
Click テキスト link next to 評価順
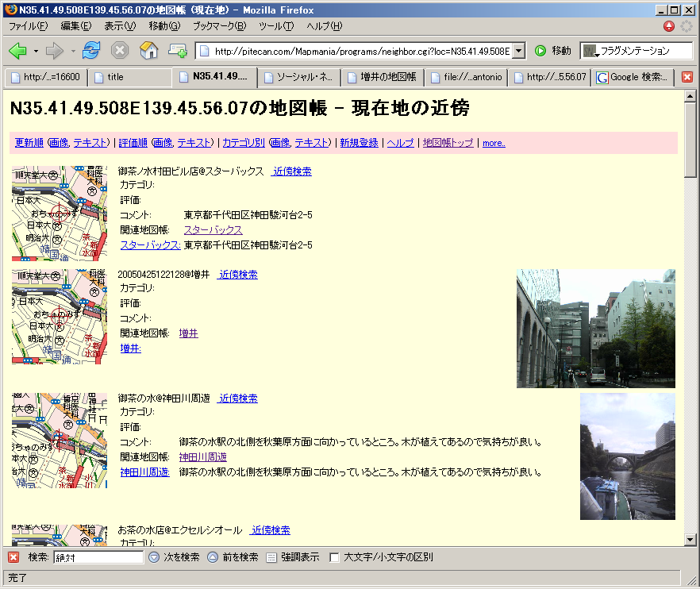tap(194, 143)
